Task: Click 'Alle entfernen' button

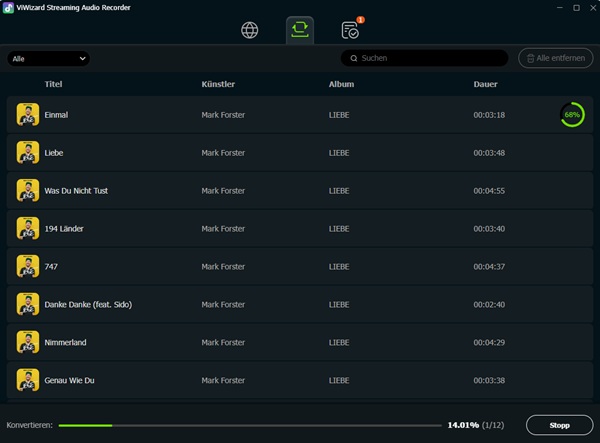Action: pos(556,58)
